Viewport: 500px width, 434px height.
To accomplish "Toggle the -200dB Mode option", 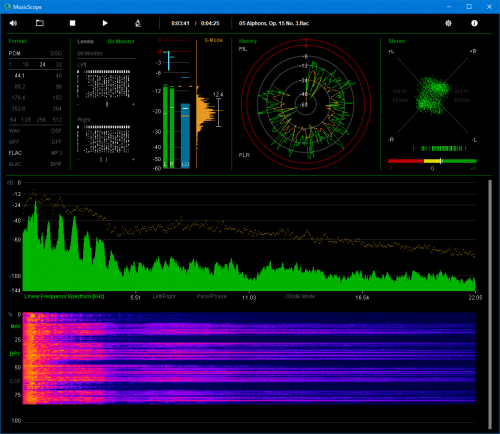I will point(299,296).
